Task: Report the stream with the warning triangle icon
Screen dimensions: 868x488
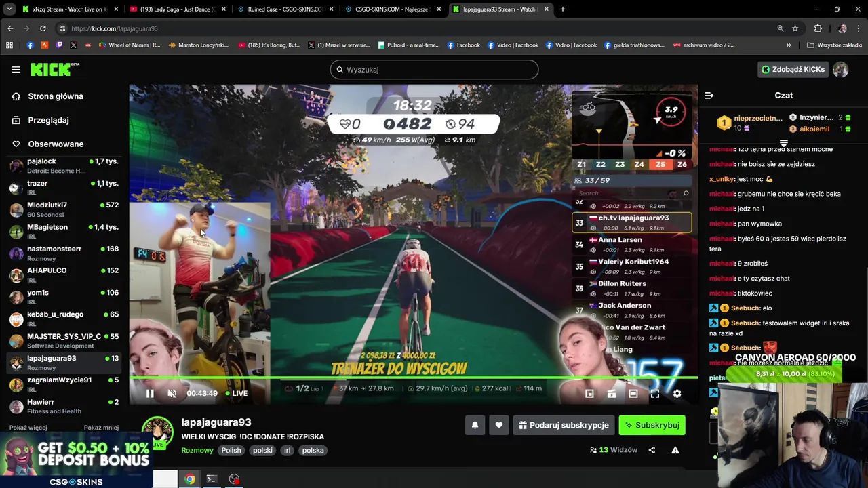Action: (x=675, y=450)
